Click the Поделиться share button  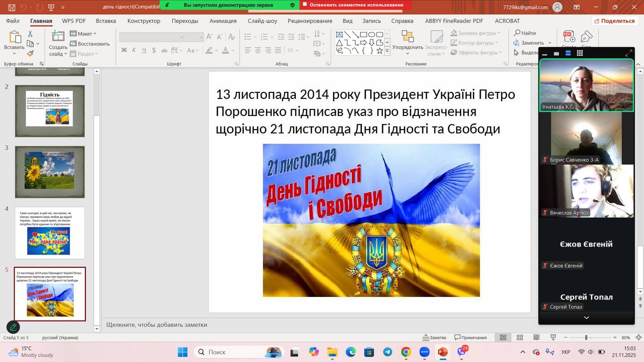[615, 21]
